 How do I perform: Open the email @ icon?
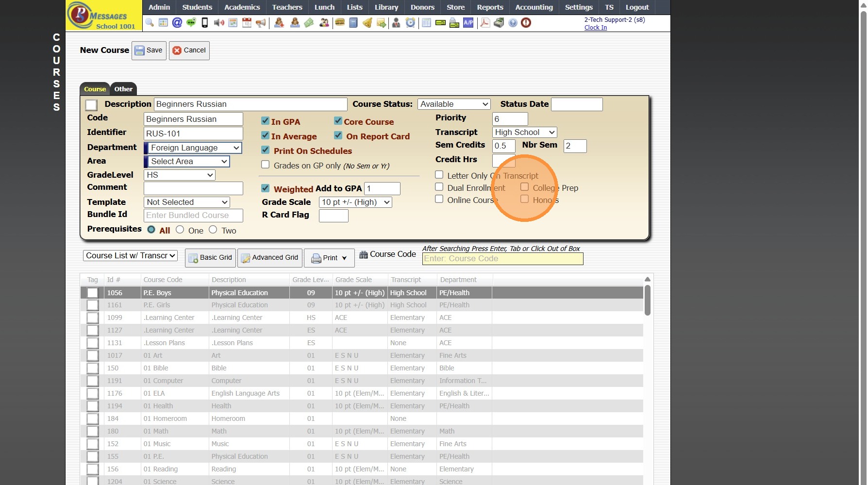(177, 23)
